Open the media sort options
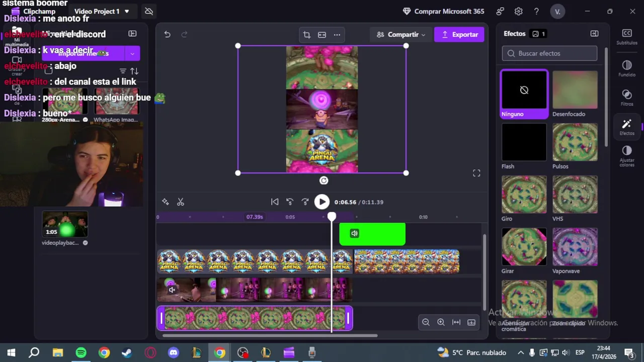The width and height of the screenshot is (644, 362). pos(134,71)
